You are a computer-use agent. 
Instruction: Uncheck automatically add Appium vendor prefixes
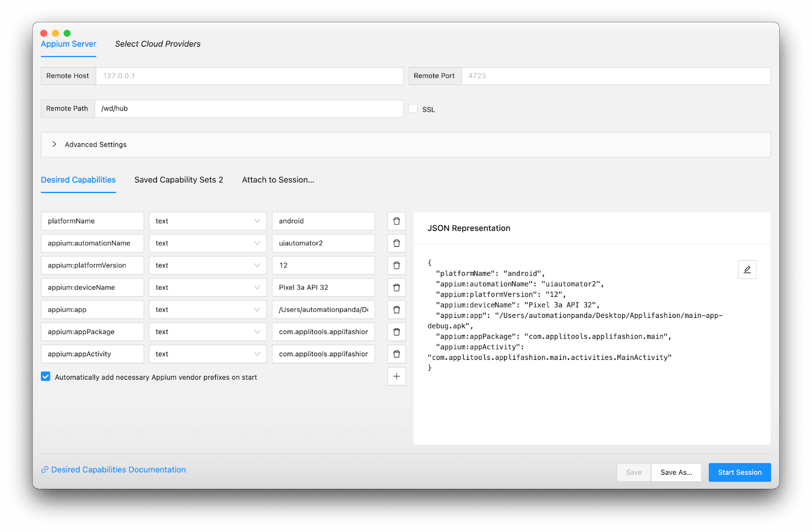[46, 377]
